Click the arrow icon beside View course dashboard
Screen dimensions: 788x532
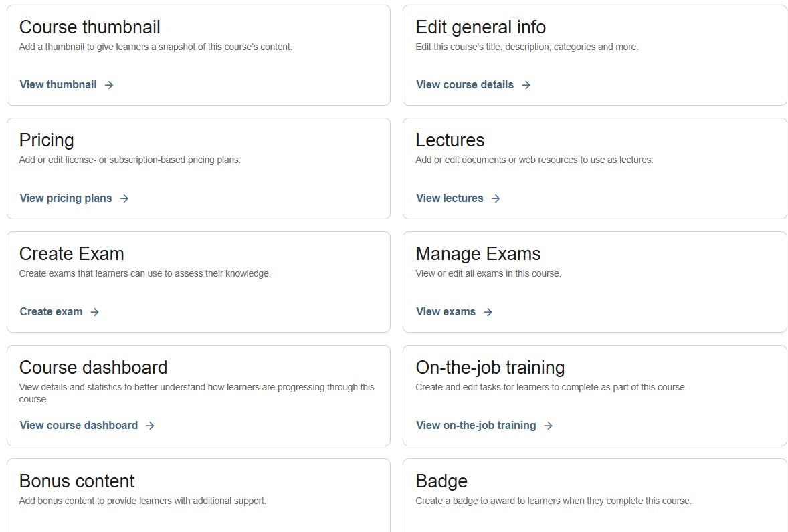tap(151, 426)
